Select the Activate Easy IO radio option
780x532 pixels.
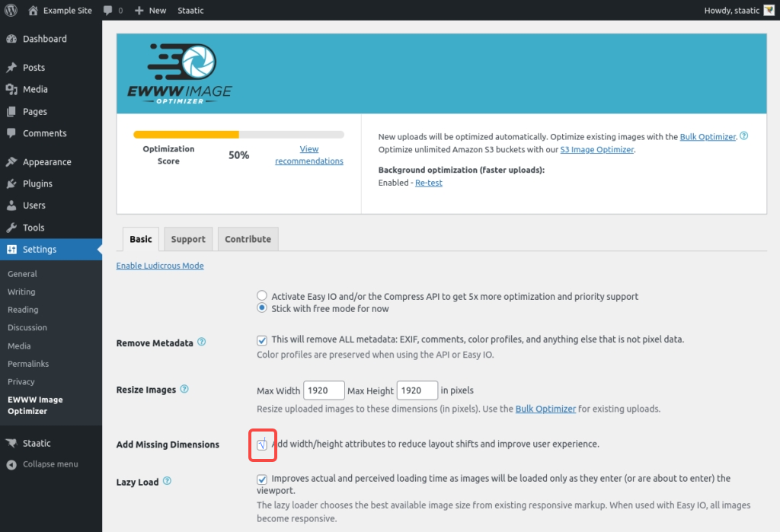pyautogui.click(x=262, y=296)
